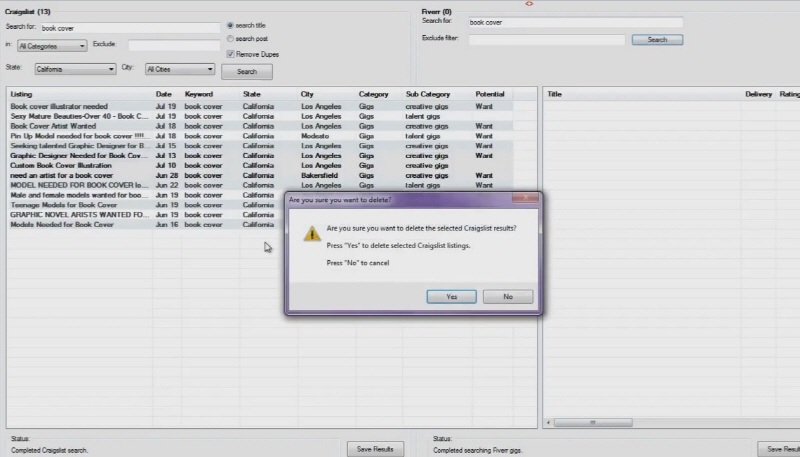Sort by the Potential column header
Image resolution: width=800 pixels, height=457 pixels.
(490, 94)
